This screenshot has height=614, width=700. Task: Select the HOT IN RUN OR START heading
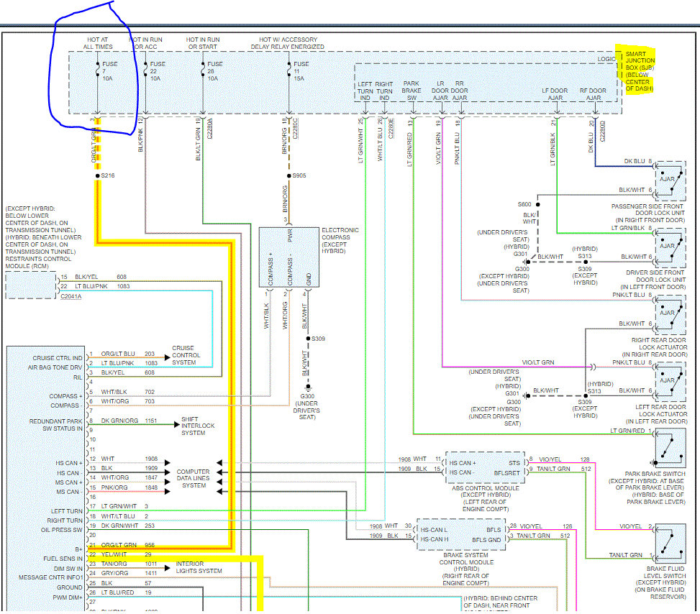click(x=203, y=43)
